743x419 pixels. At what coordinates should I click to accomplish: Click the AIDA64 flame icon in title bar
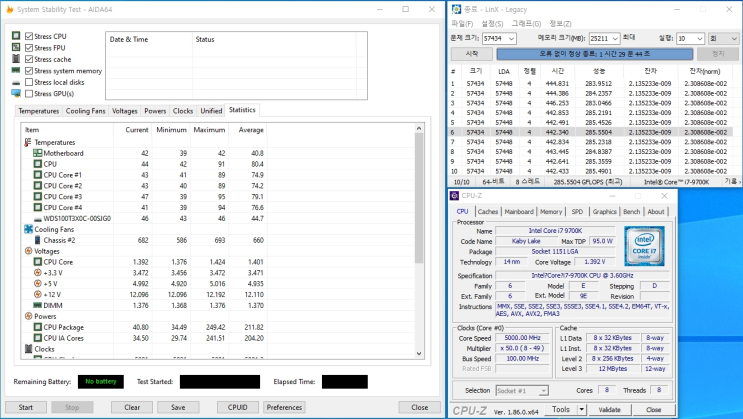pos(9,9)
